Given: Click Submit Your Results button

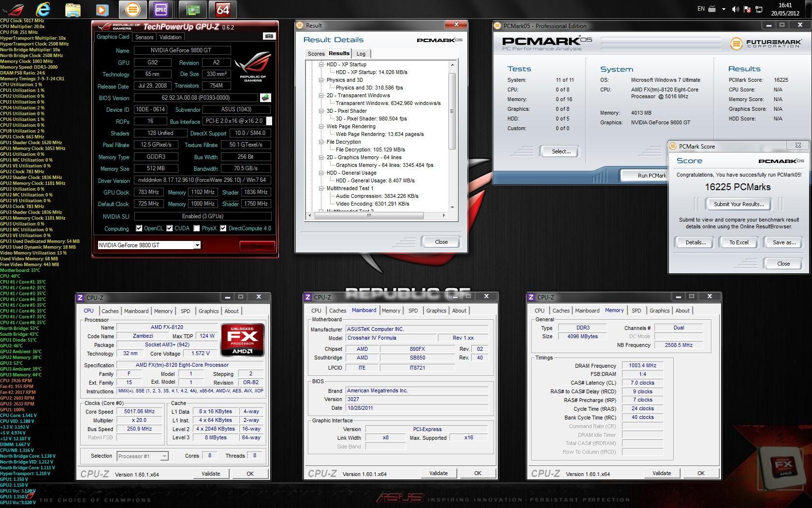Looking at the screenshot, I should (739, 204).
